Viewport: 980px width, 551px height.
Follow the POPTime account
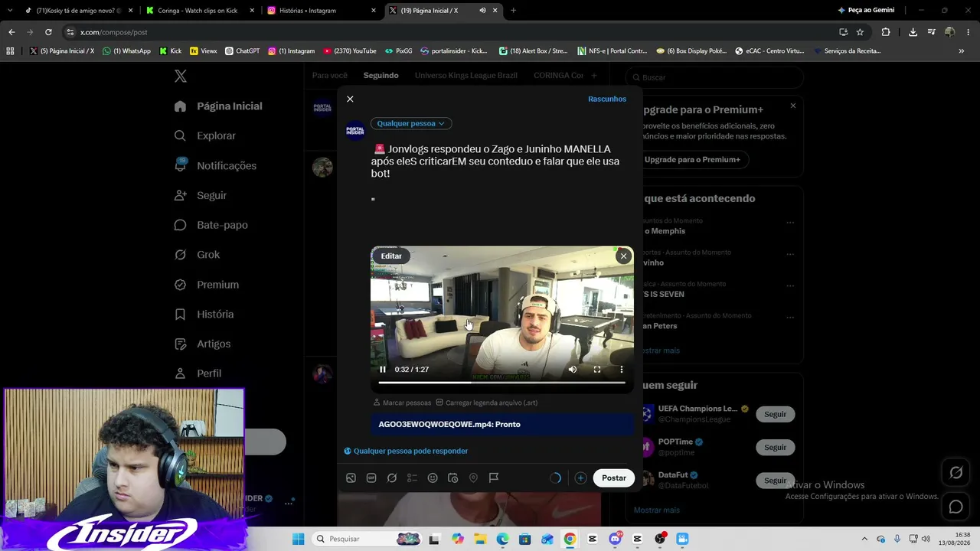click(x=775, y=447)
